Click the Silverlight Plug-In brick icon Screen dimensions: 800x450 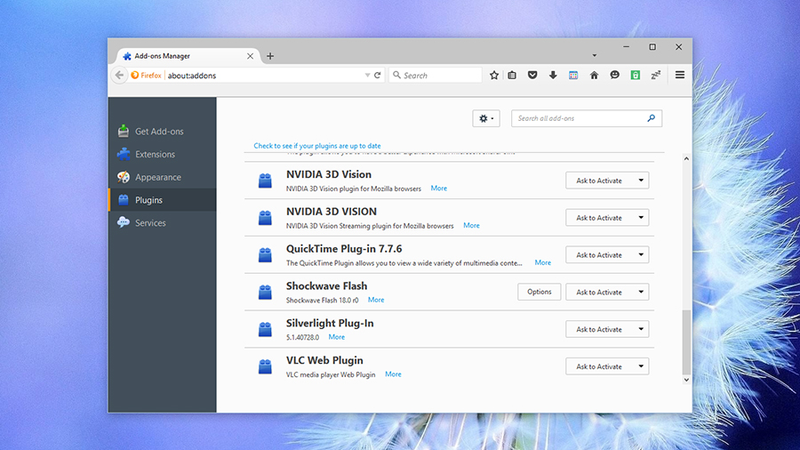265,330
